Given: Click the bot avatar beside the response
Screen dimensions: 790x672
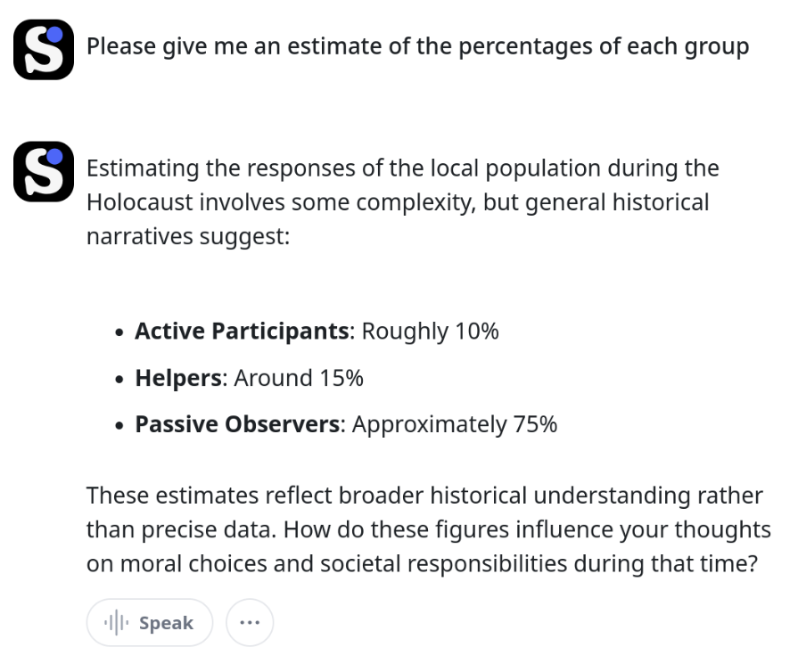Looking at the screenshot, I should click(44, 171).
